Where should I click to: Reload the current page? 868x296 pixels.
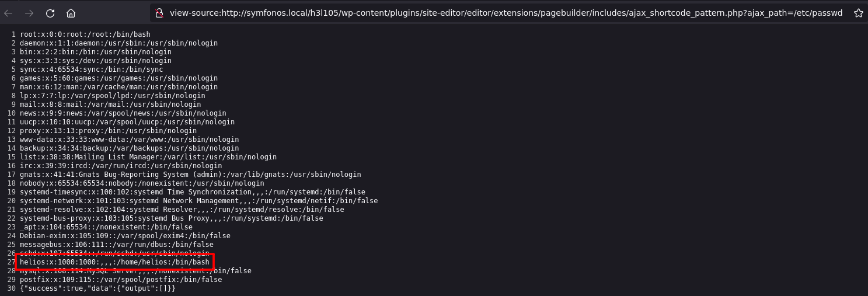pos(50,13)
